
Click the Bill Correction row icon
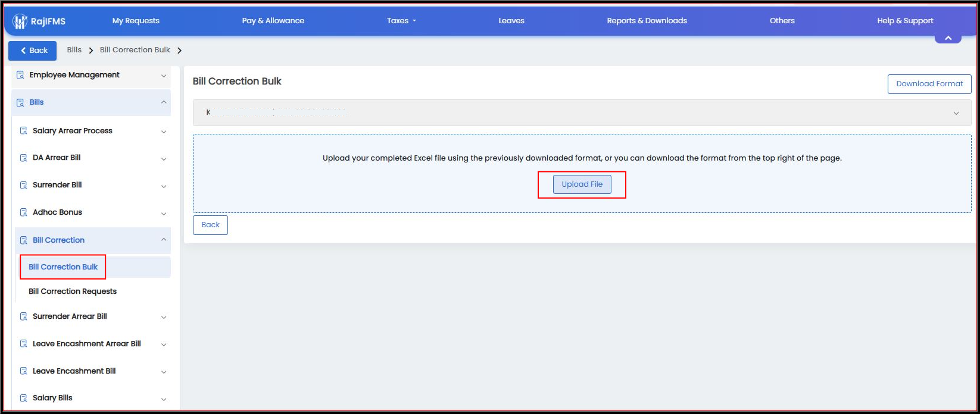tap(24, 240)
